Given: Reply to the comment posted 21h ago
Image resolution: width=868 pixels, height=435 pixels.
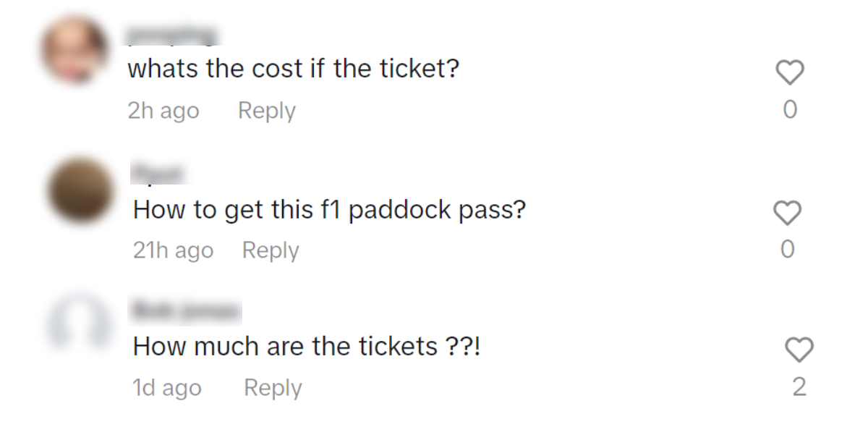Looking at the screenshot, I should point(271,250).
